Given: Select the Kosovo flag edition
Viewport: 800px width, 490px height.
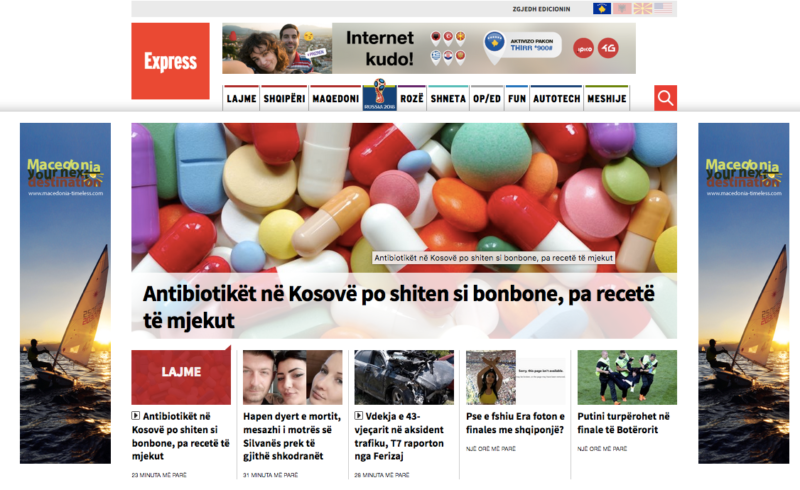Looking at the screenshot, I should tap(602, 9).
